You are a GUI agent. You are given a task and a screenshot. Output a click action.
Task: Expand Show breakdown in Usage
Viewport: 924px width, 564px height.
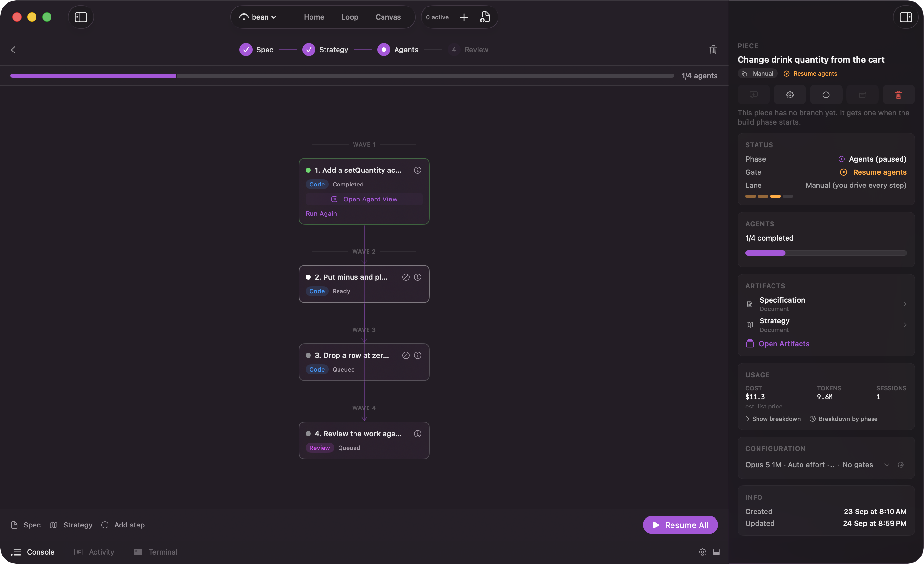pyautogui.click(x=773, y=418)
